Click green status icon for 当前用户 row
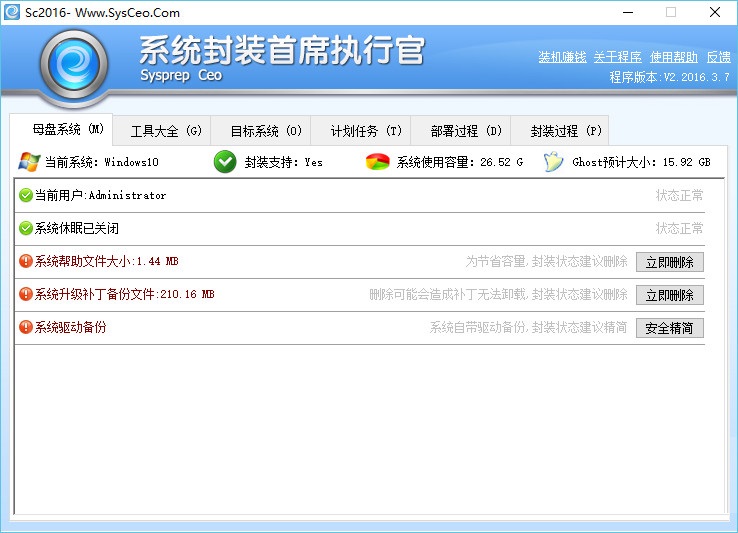This screenshot has height=533, width=738. pos(26,195)
